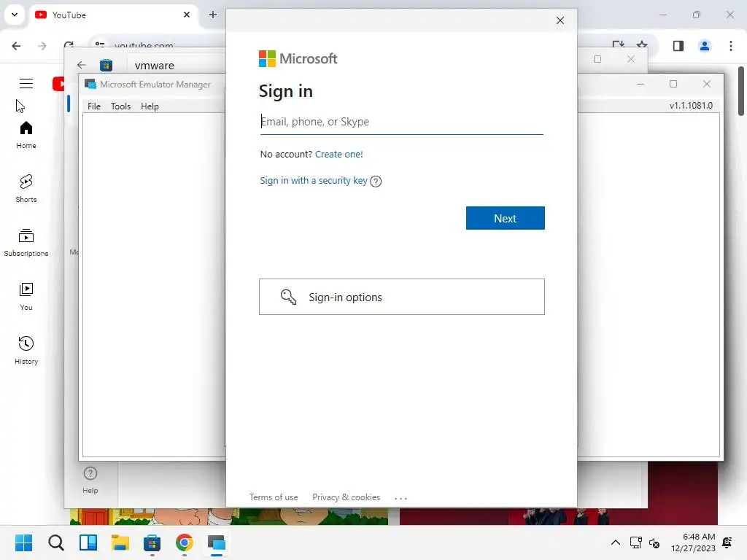This screenshot has height=560, width=747.
Task: Show hidden system tray icons
Action: 616,542
